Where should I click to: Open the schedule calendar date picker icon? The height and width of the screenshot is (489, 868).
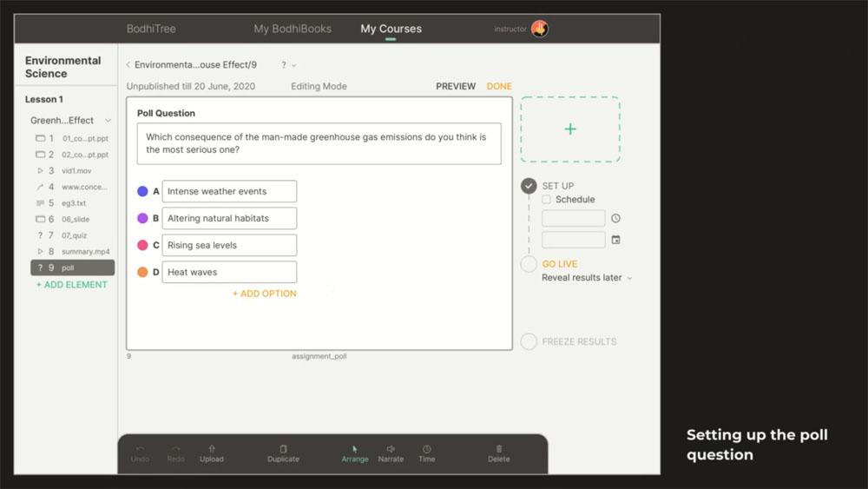(x=615, y=240)
